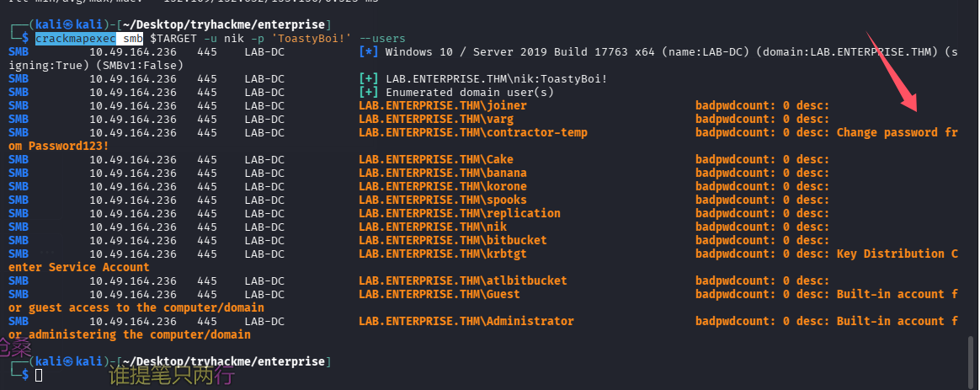Click the highlighted smb argument
This screenshot has width=980, height=390.
tap(130, 38)
